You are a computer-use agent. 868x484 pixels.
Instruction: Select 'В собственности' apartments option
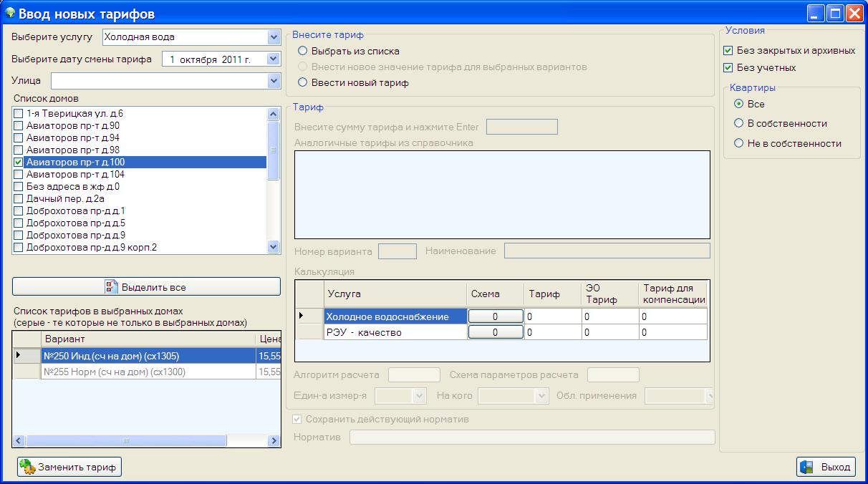coord(739,123)
